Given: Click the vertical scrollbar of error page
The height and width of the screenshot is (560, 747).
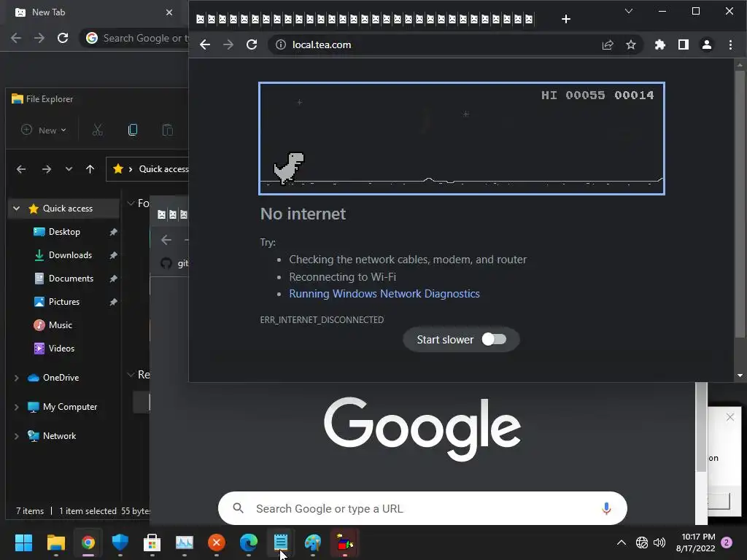Looking at the screenshot, I should (740, 204).
